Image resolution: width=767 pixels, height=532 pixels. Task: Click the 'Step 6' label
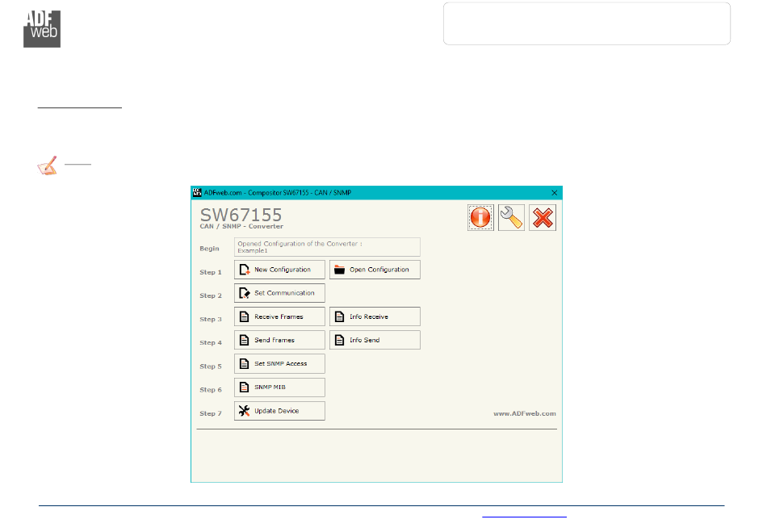[211, 390]
